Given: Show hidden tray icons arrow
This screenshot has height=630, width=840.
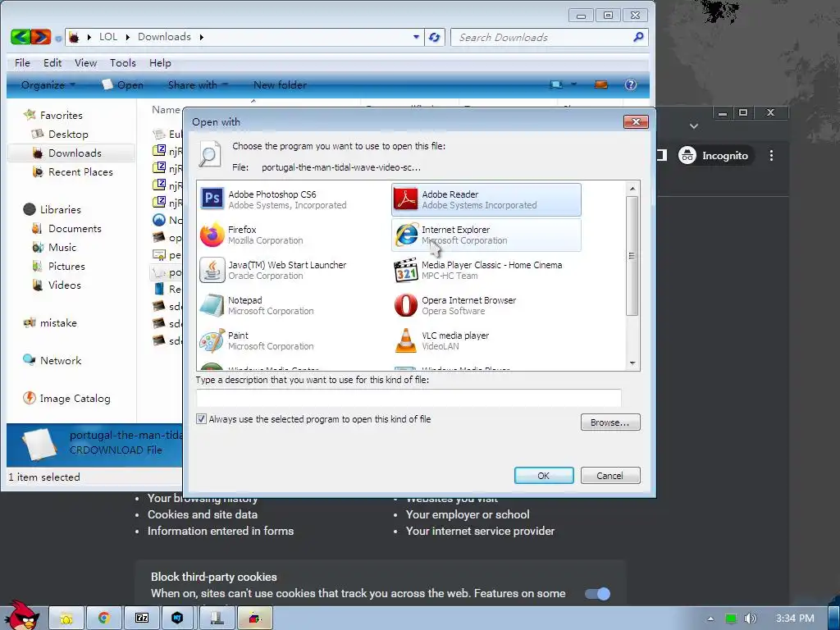Looking at the screenshot, I should click(711, 619).
